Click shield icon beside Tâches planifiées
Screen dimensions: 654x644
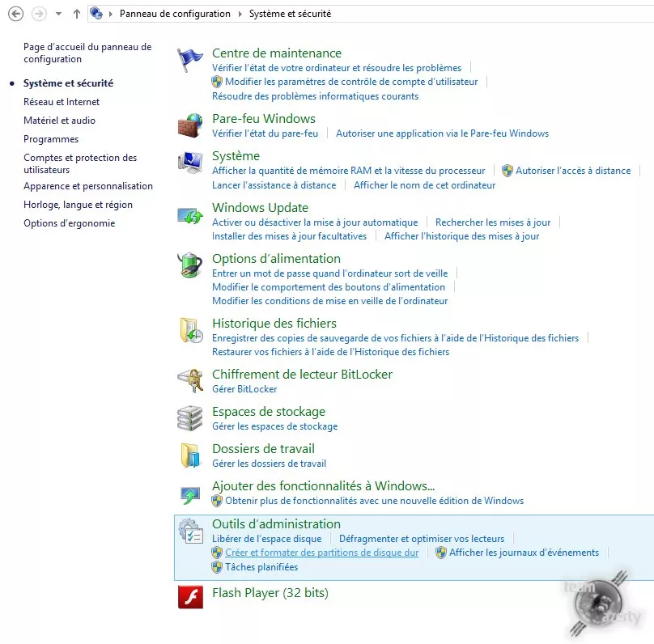(x=217, y=567)
